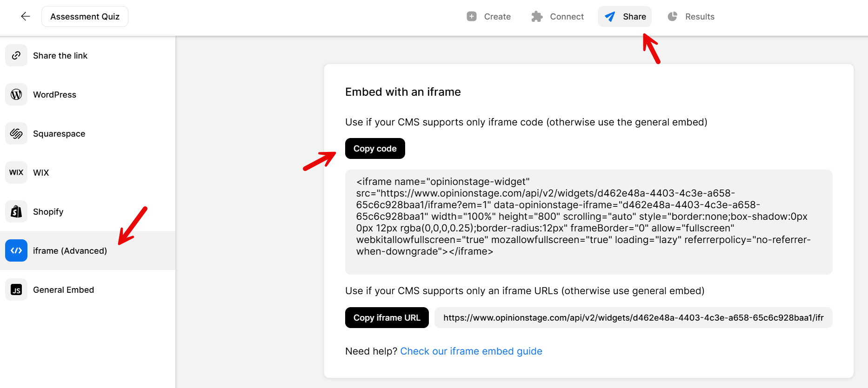This screenshot has width=868, height=388.
Task: Switch to the Results tab
Action: pos(699,16)
